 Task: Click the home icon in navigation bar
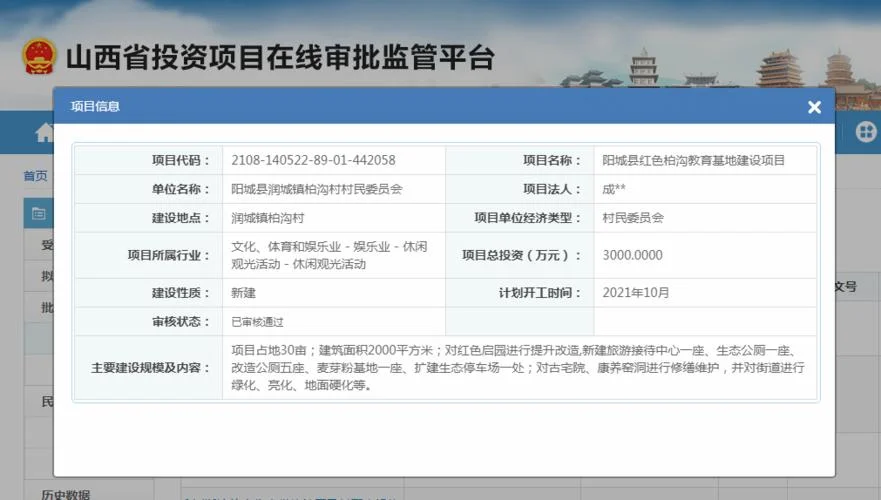tap(44, 133)
